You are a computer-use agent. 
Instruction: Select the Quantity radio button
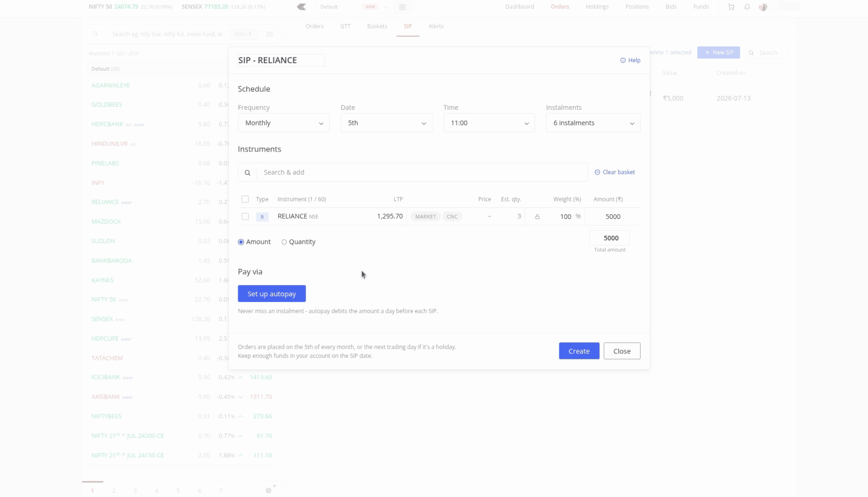[284, 242]
